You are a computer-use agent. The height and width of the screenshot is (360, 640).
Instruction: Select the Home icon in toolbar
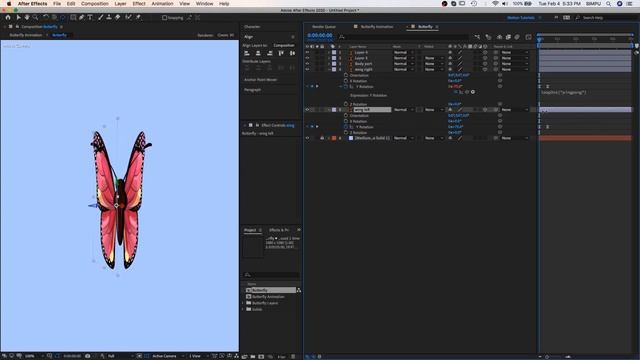pos(8,18)
